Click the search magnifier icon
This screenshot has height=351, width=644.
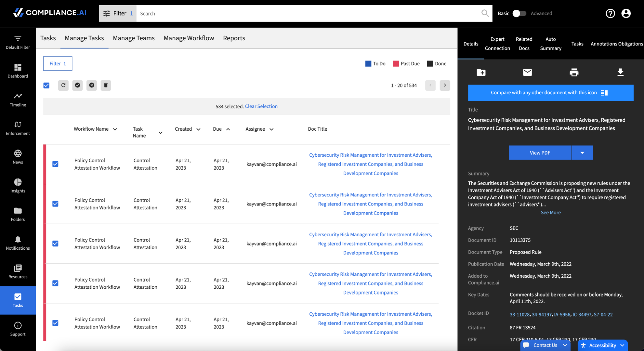pos(485,13)
